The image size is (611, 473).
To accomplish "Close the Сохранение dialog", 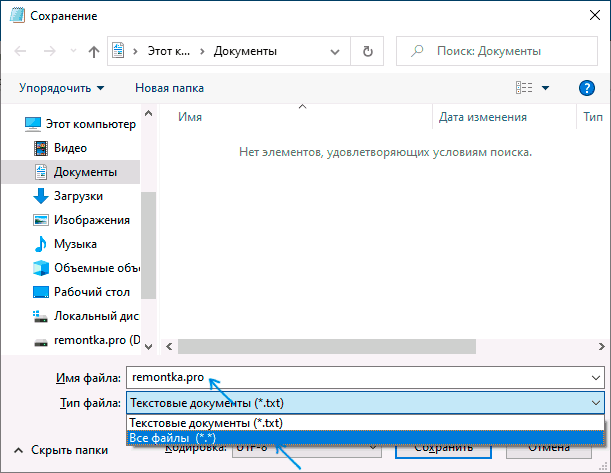I will click(x=595, y=16).
